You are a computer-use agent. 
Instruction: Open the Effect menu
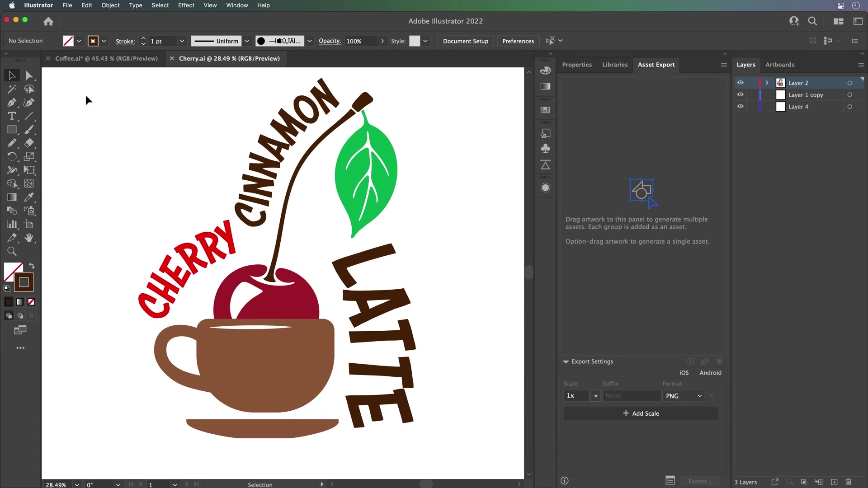point(186,5)
